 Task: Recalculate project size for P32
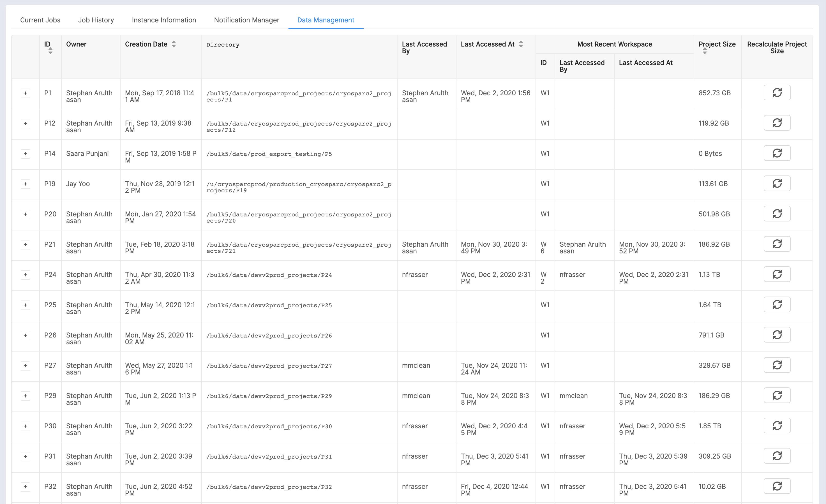[777, 486]
